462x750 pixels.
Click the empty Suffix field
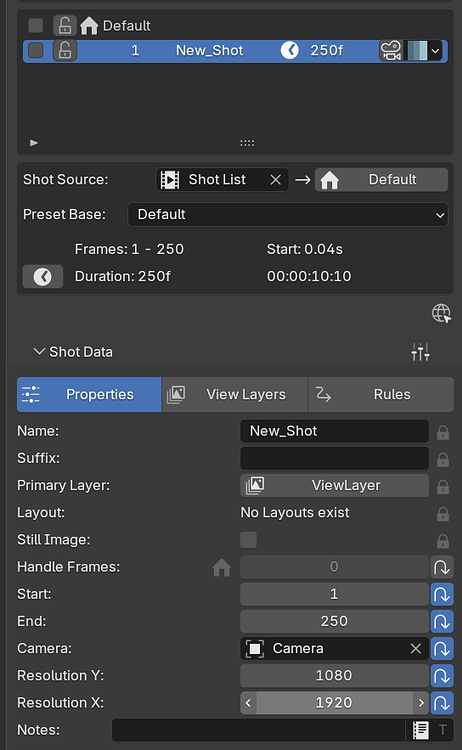(x=334, y=458)
